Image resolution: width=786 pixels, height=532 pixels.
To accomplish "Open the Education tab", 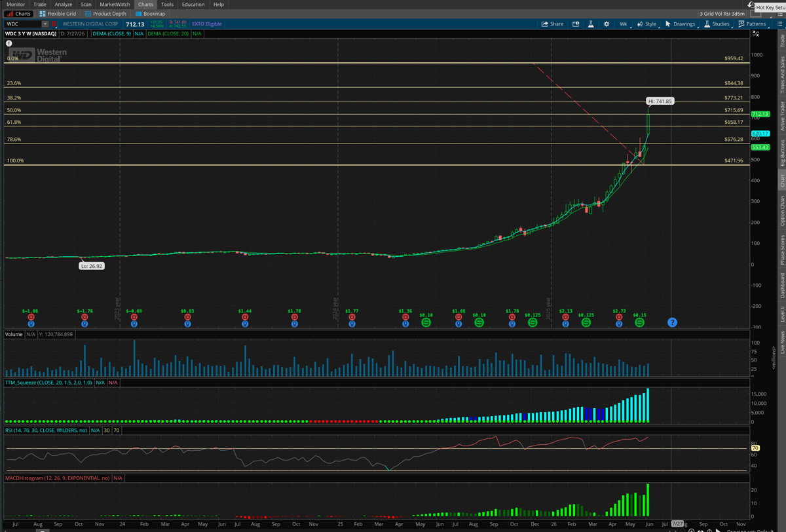I will 193,4.
